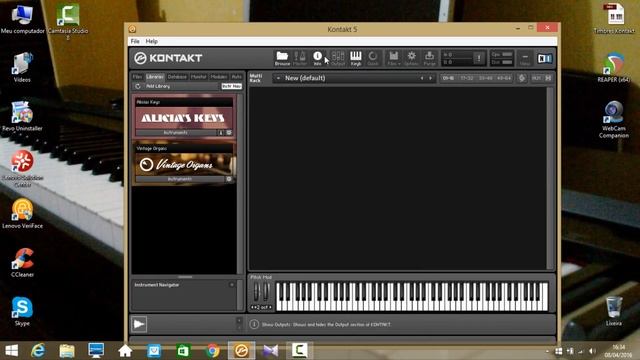Select rack page 33-48
640x360 pixels.
coord(485,78)
